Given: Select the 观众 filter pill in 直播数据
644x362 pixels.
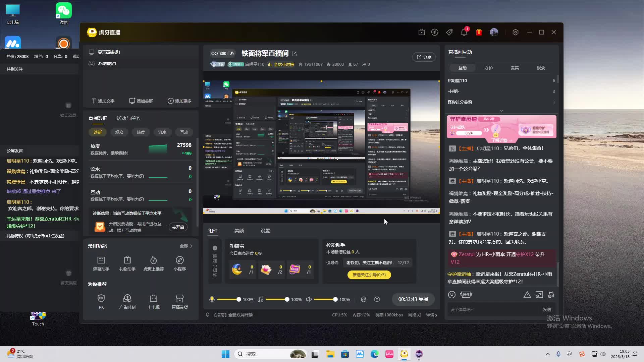Looking at the screenshot, I should point(119,132).
